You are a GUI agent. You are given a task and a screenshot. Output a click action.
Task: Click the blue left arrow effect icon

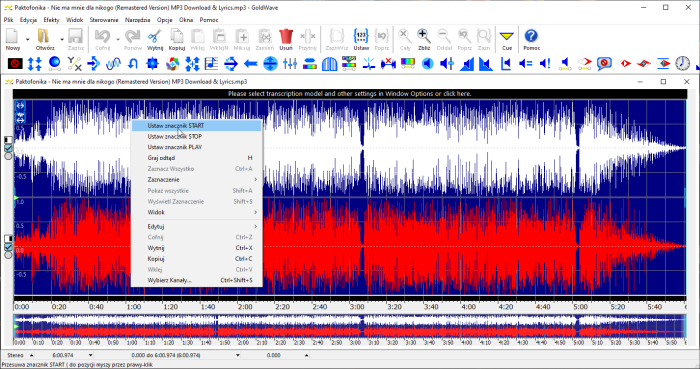250,64
